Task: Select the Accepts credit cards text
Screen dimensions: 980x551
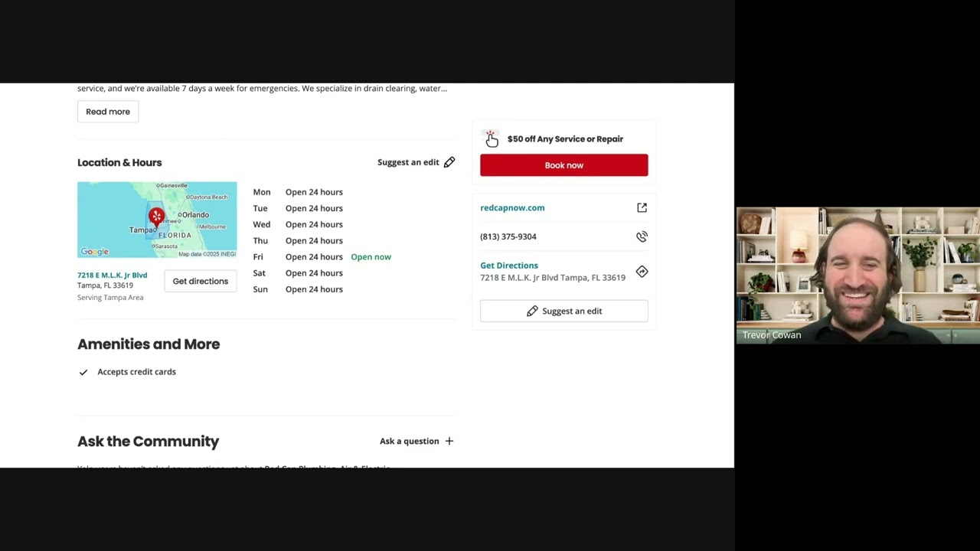Action: (x=136, y=372)
